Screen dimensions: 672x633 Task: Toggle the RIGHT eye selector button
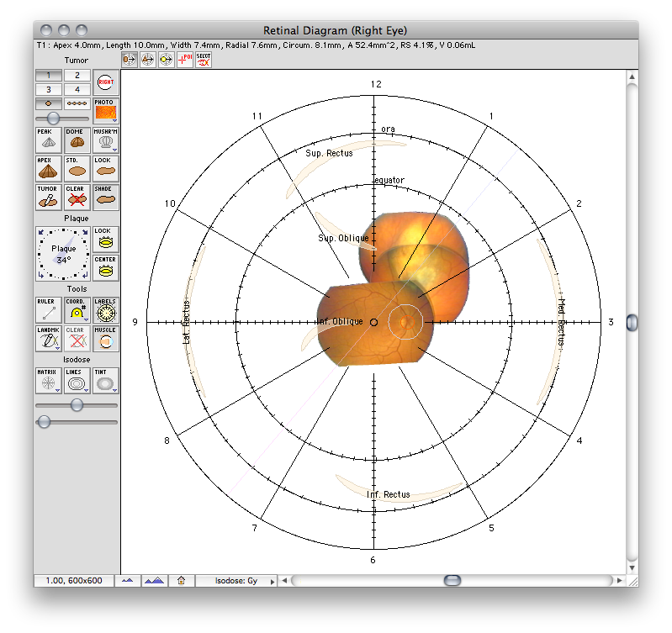(x=105, y=82)
